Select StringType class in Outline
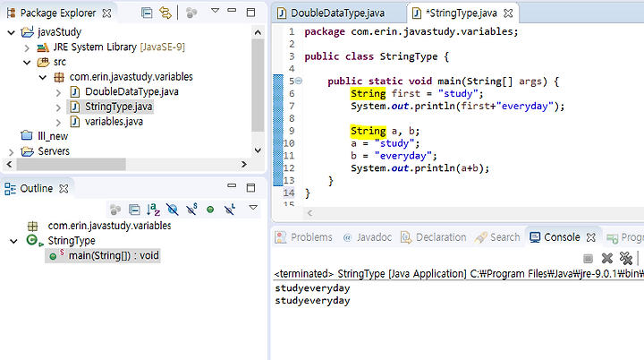The image size is (644, 360). point(71,240)
